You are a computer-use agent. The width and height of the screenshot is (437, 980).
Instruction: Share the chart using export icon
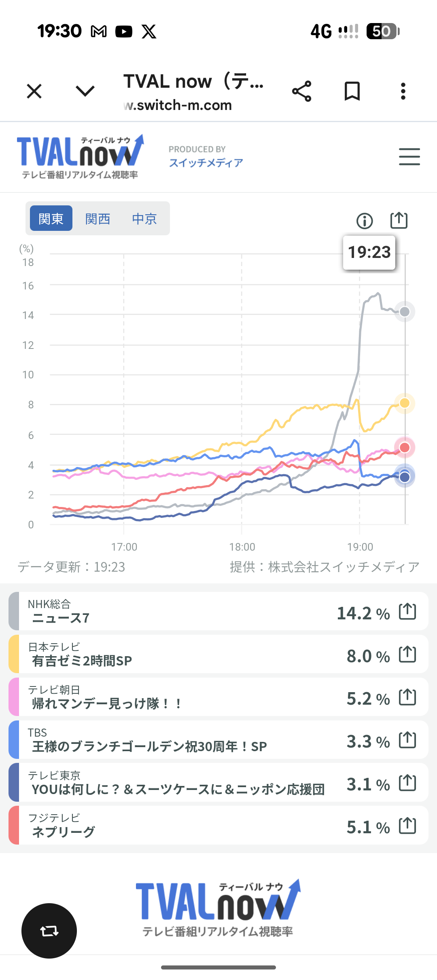coord(399,221)
